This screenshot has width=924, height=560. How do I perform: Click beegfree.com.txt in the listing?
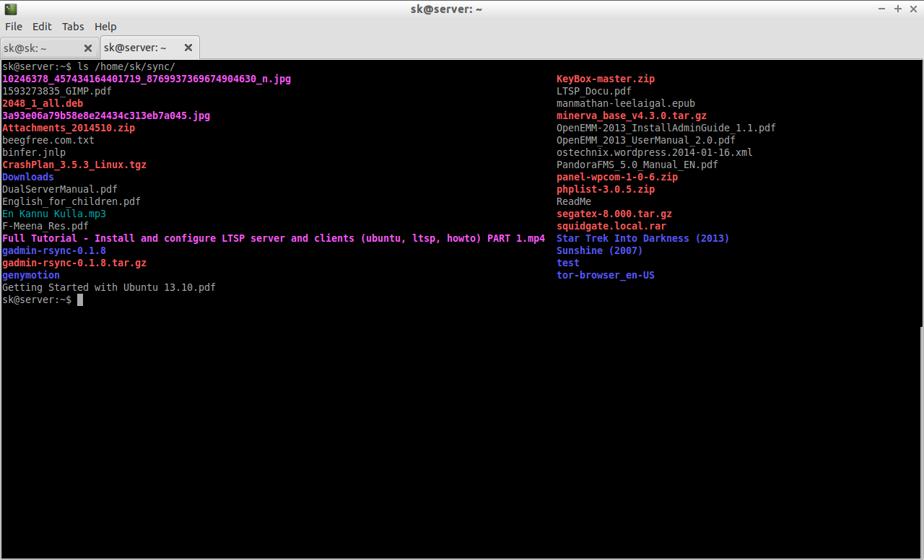pos(48,140)
